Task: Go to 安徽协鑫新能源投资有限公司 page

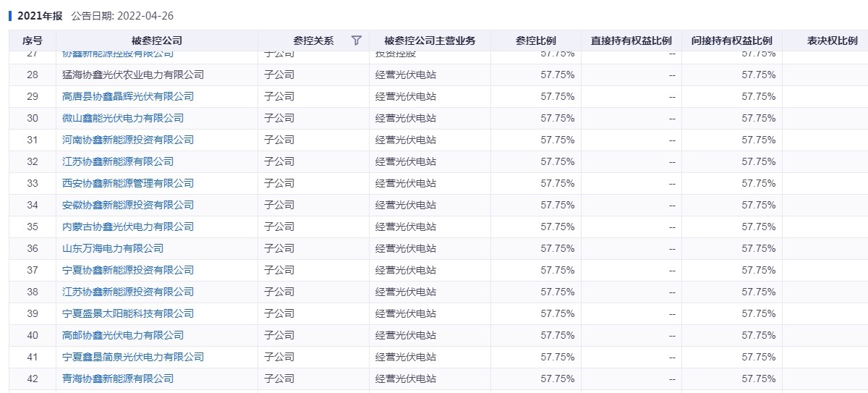Action: (x=128, y=205)
